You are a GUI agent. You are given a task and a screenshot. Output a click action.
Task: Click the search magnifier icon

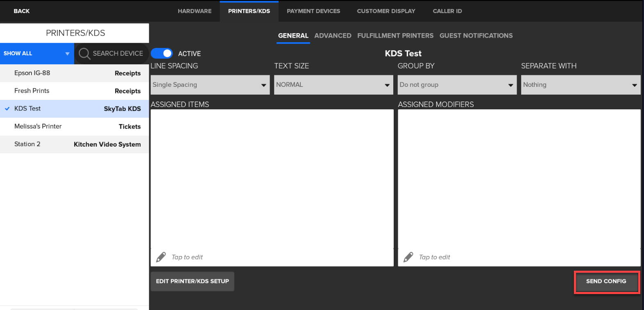[x=84, y=54]
